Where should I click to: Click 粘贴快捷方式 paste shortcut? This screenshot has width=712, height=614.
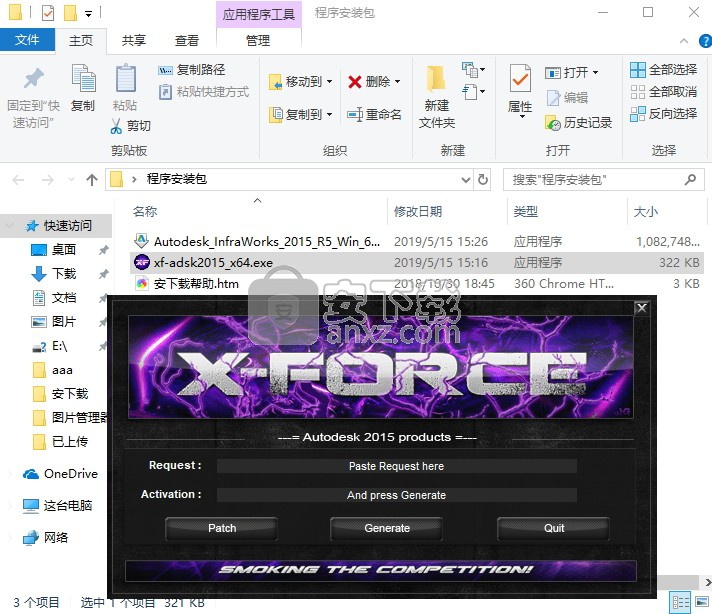[x=203, y=92]
